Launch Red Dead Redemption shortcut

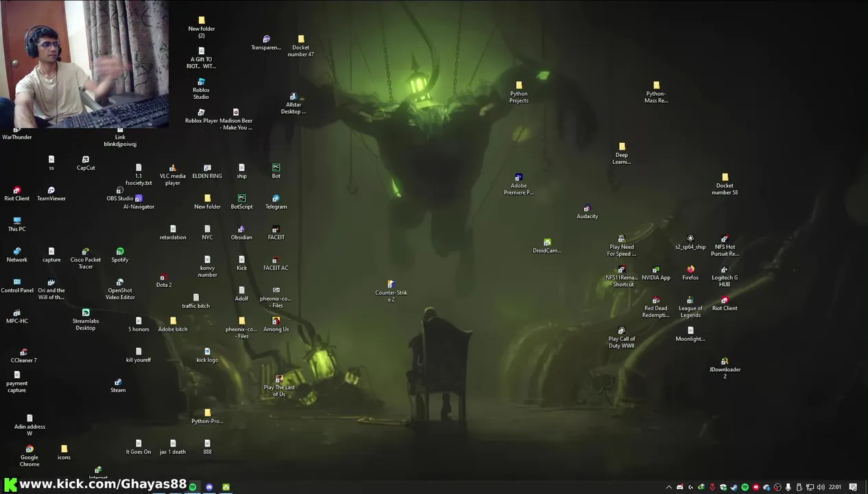(655, 307)
